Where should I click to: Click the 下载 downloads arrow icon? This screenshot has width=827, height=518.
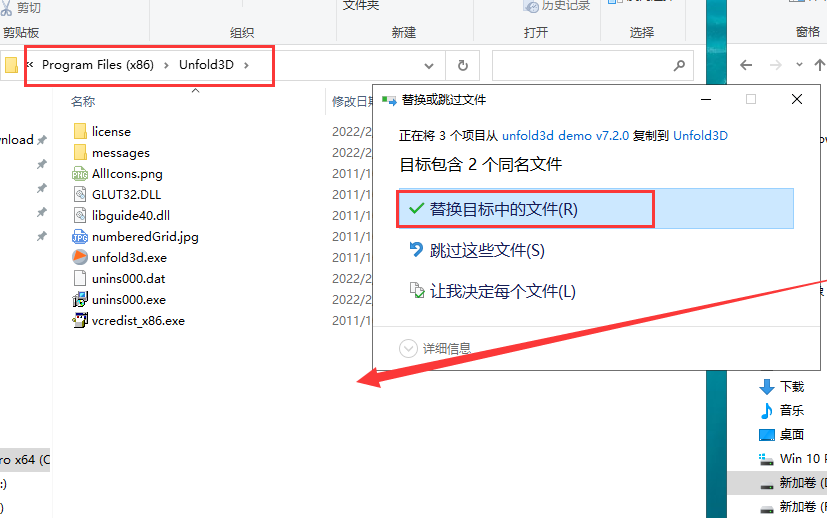coord(767,387)
